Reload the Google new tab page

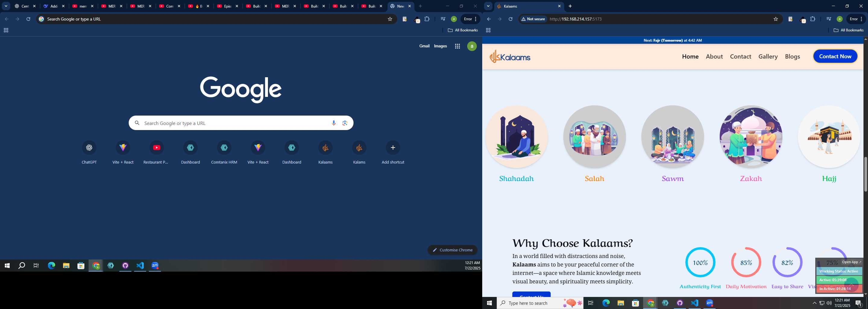click(x=28, y=19)
